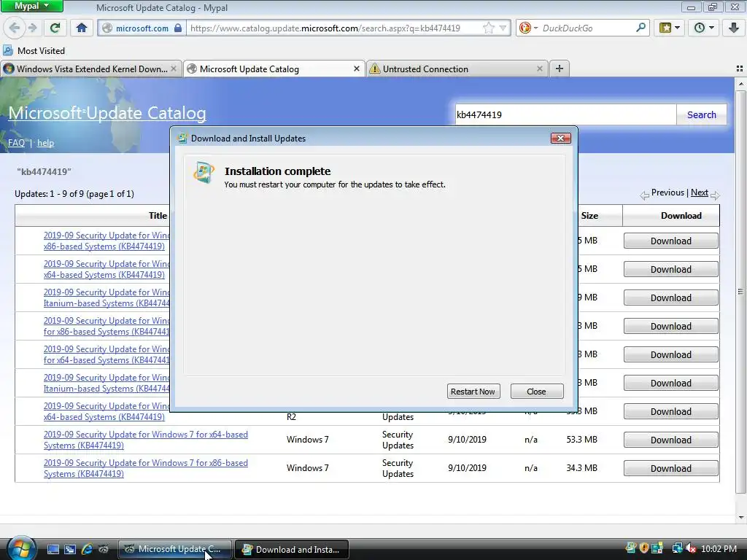The image size is (747, 560).
Task: Switch to Windows Vista Extended Kernel tab
Action: click(91, 69)
